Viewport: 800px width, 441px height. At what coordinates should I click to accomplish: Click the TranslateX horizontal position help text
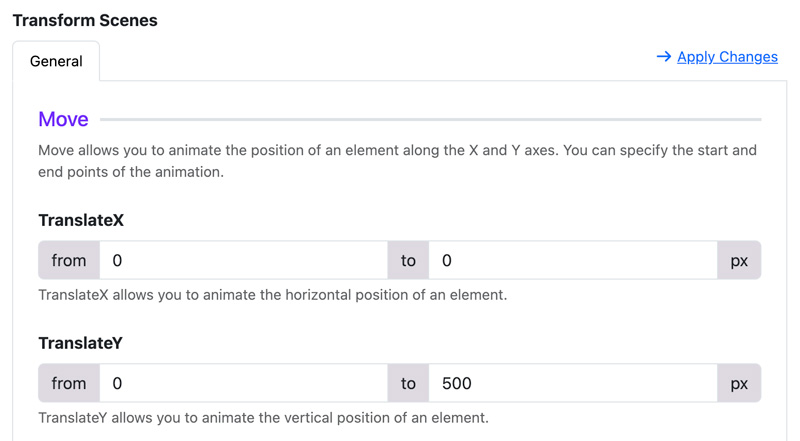tap(273, 295)
